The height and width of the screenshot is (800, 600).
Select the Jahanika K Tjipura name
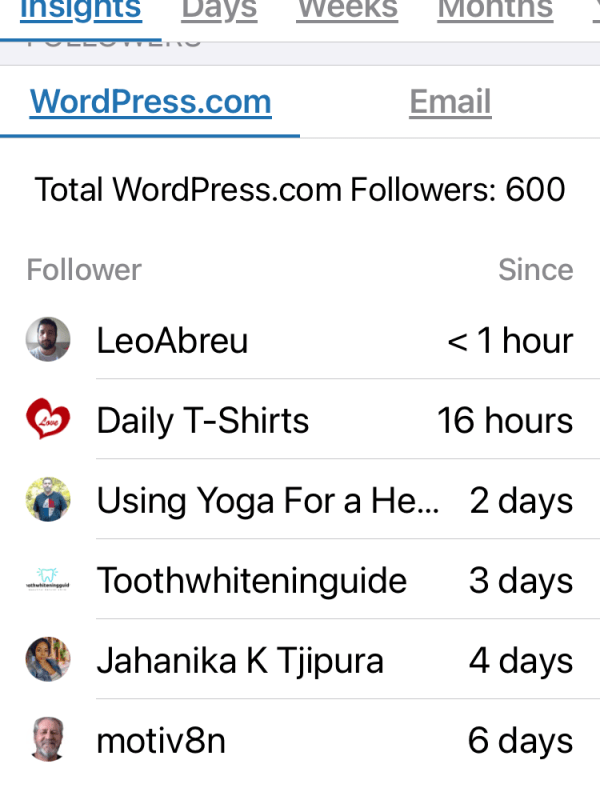tap(240, 661)
